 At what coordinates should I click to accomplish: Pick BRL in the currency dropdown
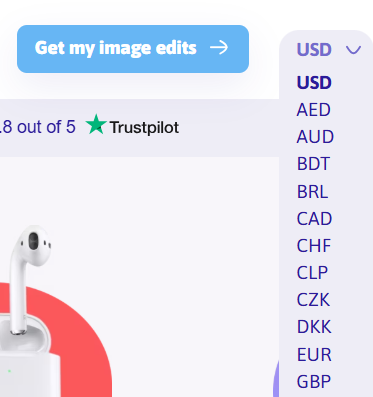312,191
